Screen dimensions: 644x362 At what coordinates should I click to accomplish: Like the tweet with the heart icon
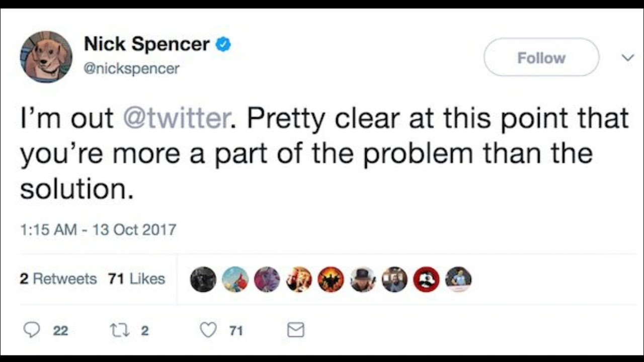click(x=208, y=330)
